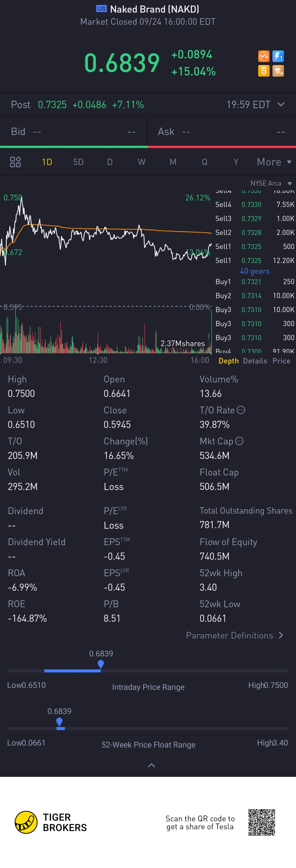Switch to the Q quarterly chart tab
The image size is (296, 868).
pos(204,162)
